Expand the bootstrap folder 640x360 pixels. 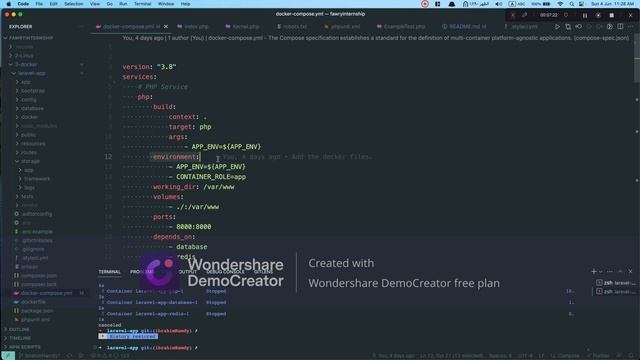(x=33, y=91)
